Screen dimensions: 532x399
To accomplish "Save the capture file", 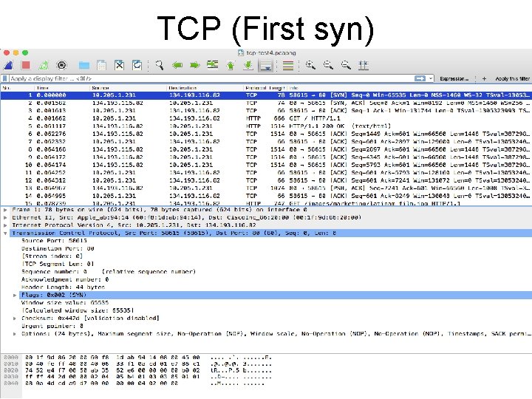I will [x=101, y=65].
